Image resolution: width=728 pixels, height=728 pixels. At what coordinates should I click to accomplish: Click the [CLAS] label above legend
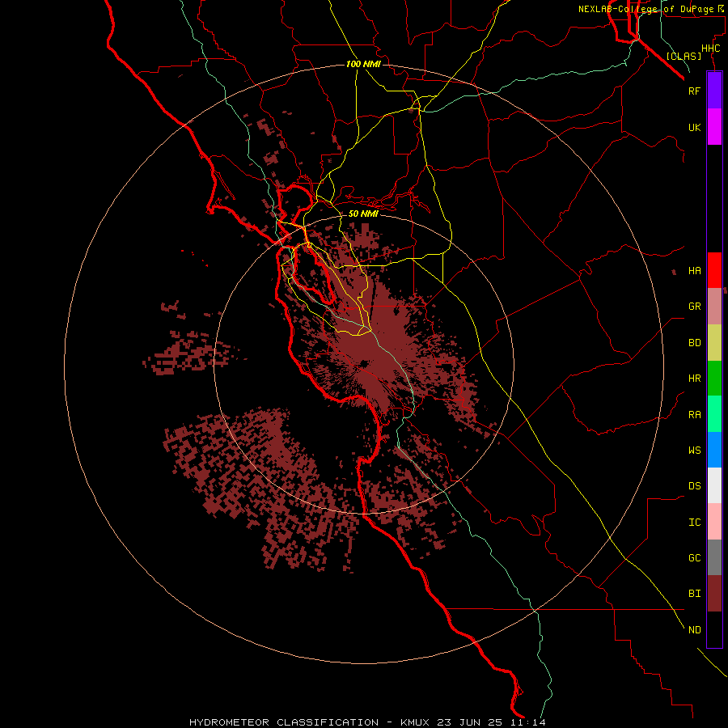click(x=684, y=56)
